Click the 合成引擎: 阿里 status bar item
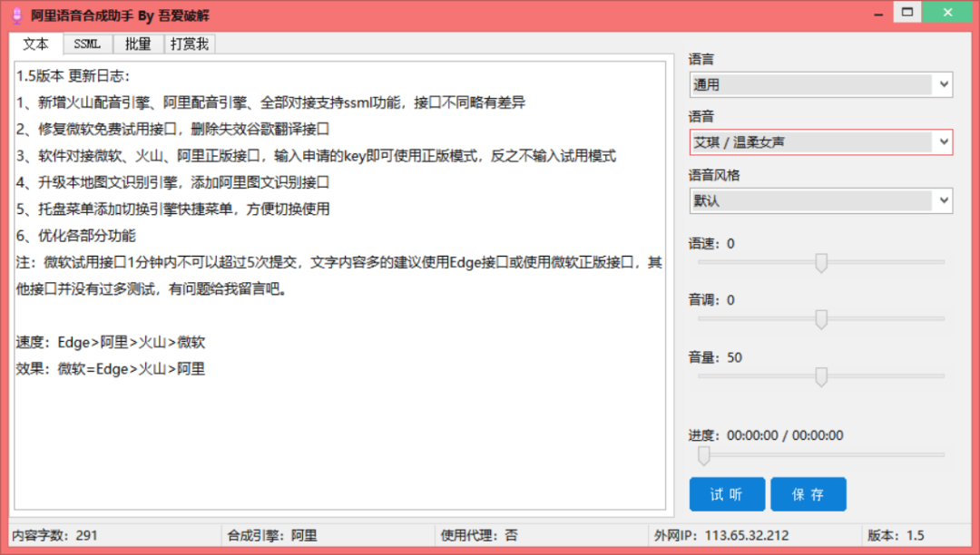Image resolution: width=980 pixels, height=555 pixels. point(272,535)
